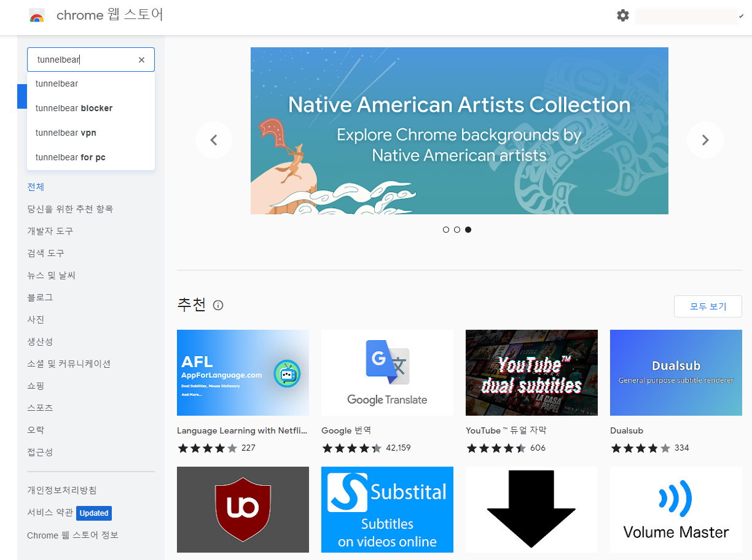Screen dimensions: 752x560
Task: Open account dropdown arrow at top right
Action: click(741, 16)
